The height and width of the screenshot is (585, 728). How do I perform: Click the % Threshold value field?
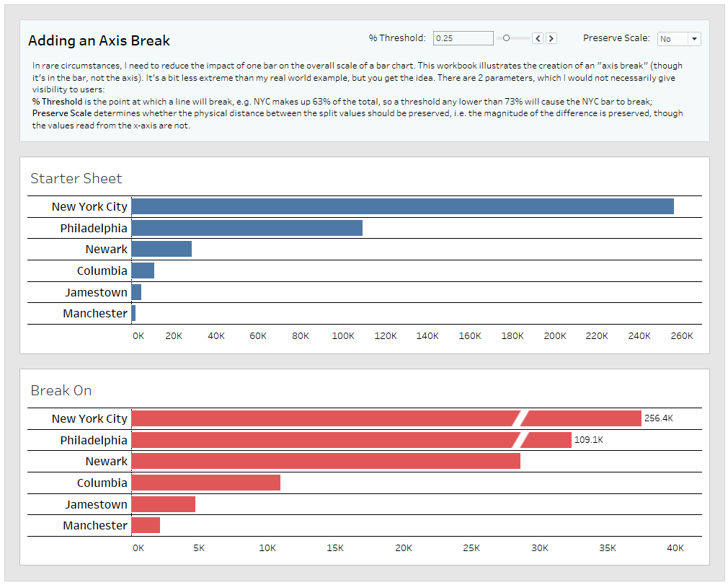point(463,38)
